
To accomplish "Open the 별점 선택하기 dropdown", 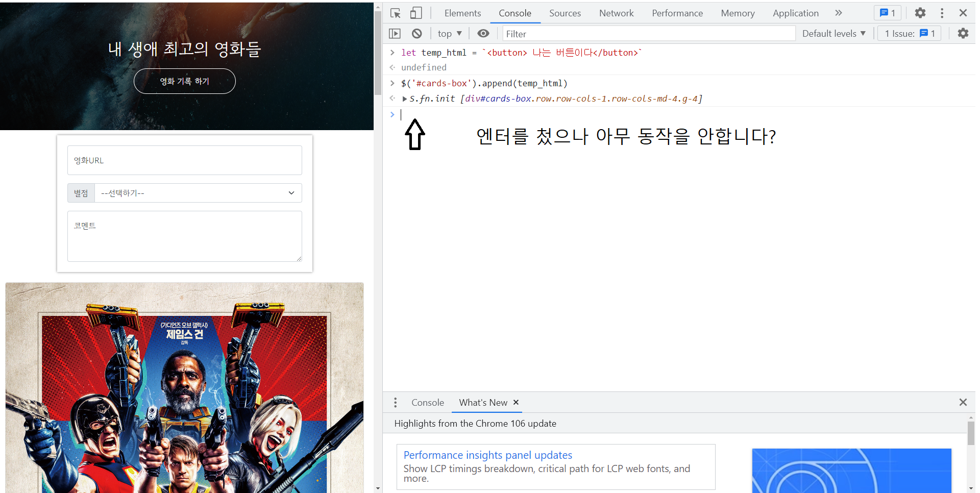I will click(198, 193).
